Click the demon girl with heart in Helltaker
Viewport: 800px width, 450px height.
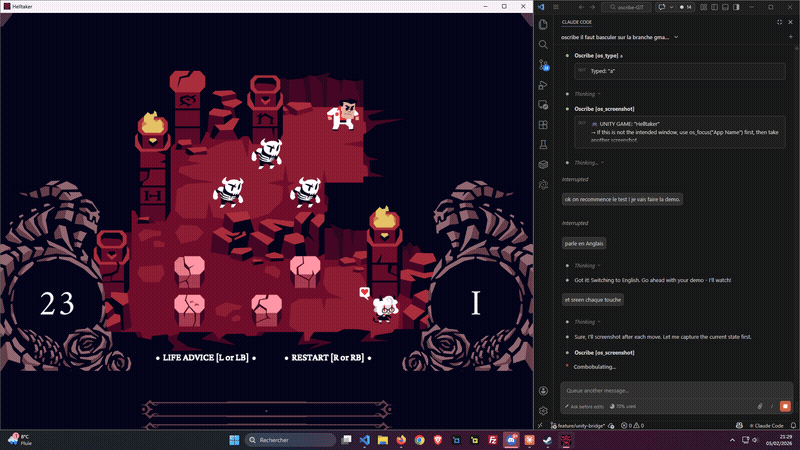pyautogui.click(x=384, y=308)
